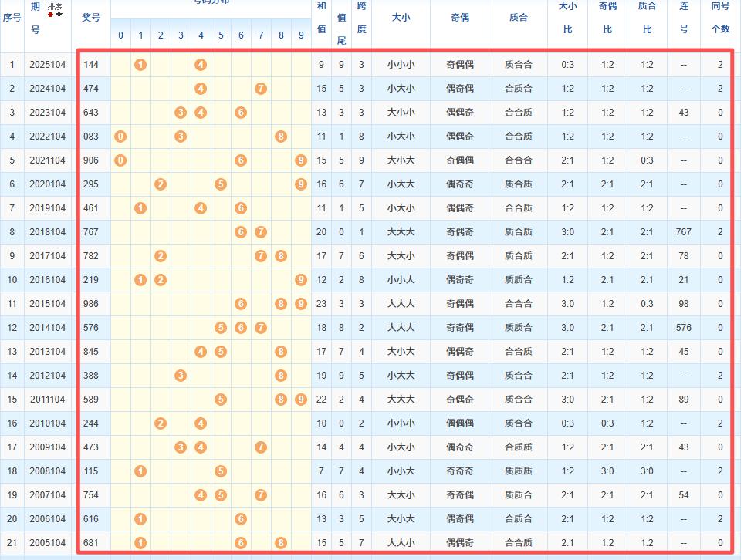Click orange ball 1 in row 2025104
This screenshot has width=744, height=560.
(x=140, y=65)
